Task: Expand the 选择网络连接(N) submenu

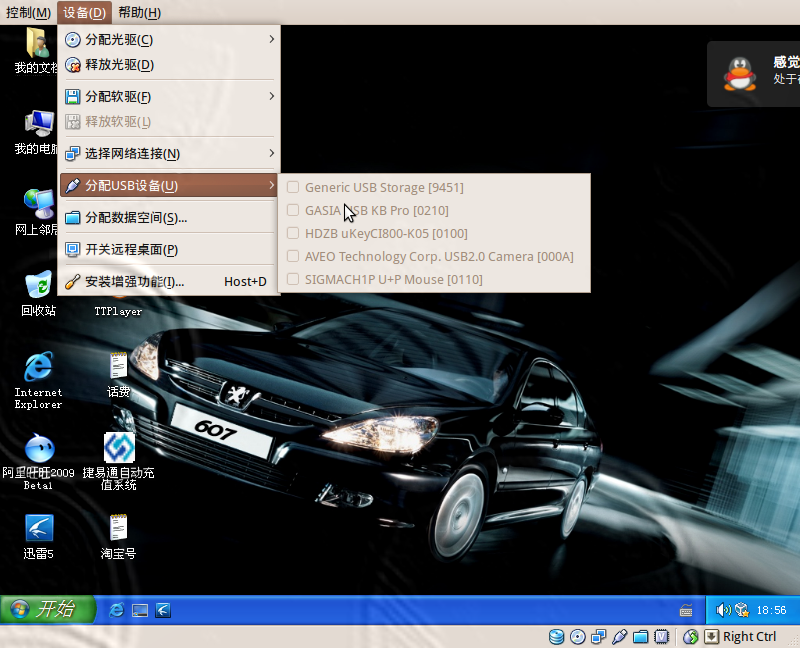Action: [169, 154]
